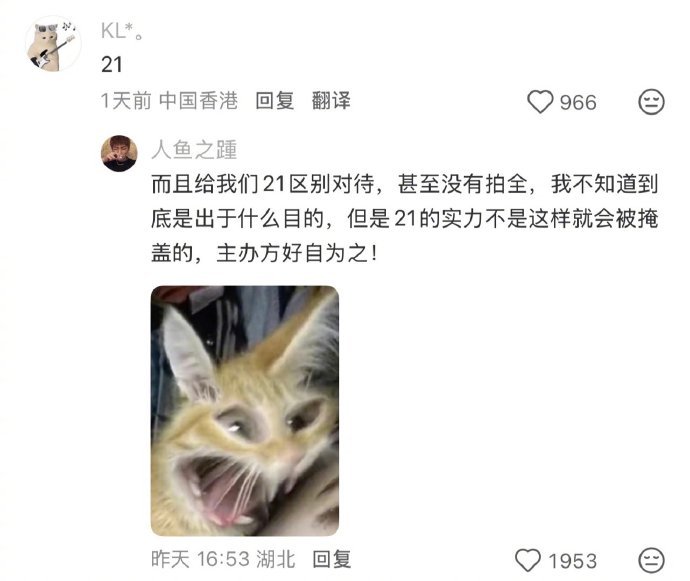Viewport: 690px width, 581px height.
Task: Translate KL*'s comment with 翻译
Action: (x=331, y=101)
